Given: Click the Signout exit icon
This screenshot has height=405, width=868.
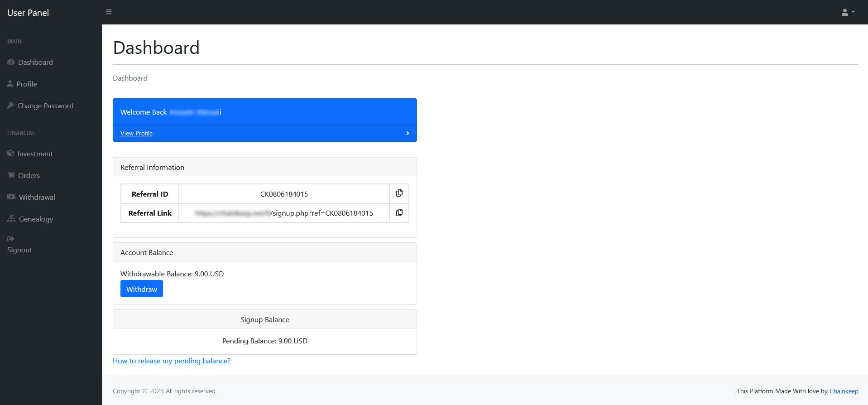Looking at the screenshot, I should 11,239.
